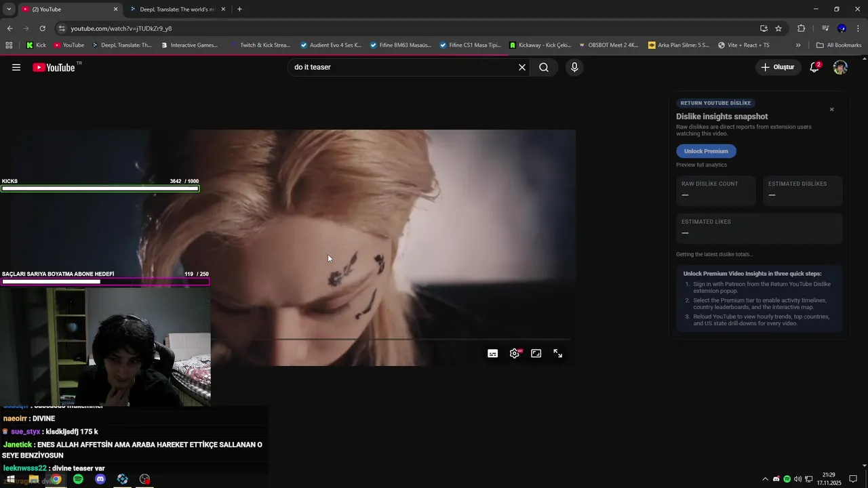Viewport: 868px width, 488px height.
Task: Open the Fifine BM63 bookmark
Action: 400,45
